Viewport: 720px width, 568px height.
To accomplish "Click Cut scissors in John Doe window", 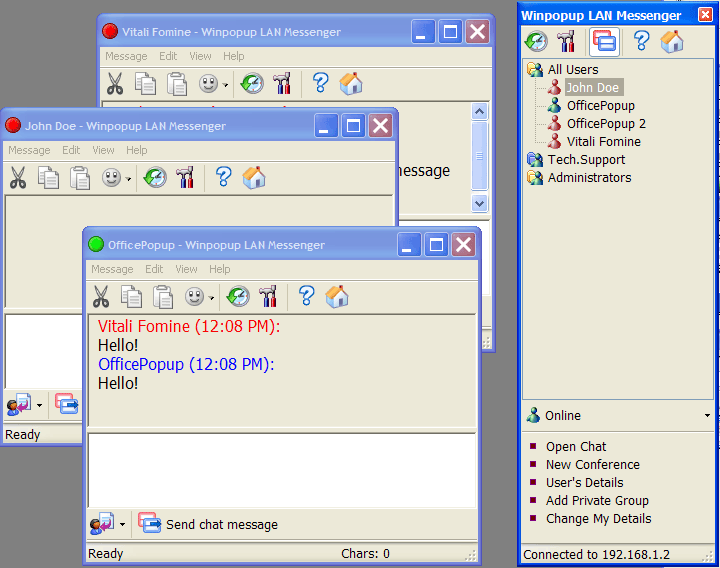I will point(18,178).
